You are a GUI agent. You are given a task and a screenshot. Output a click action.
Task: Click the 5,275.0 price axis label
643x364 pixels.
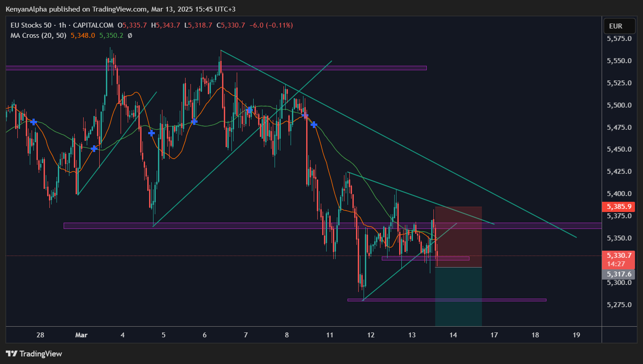(x=619, y=304)
